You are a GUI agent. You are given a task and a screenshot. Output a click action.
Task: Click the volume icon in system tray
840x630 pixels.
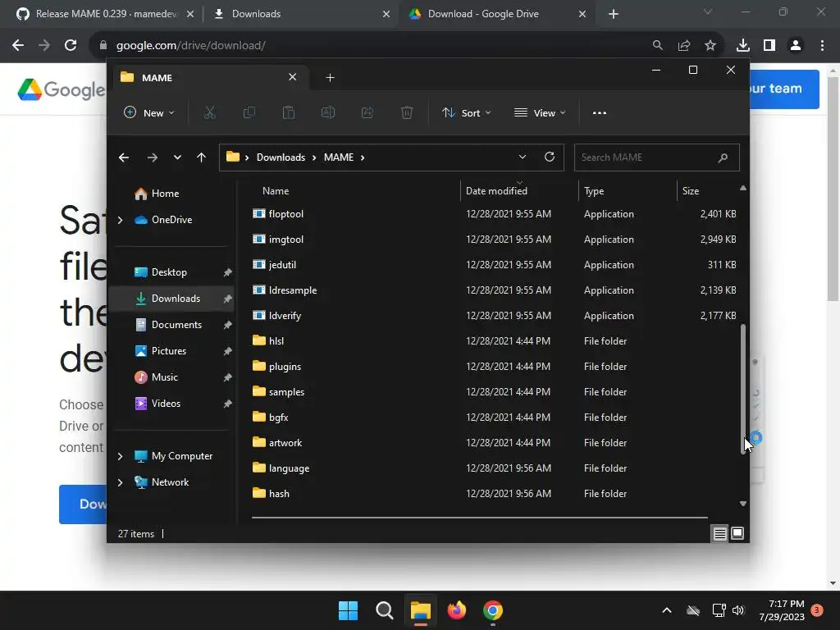pos(738,610)
